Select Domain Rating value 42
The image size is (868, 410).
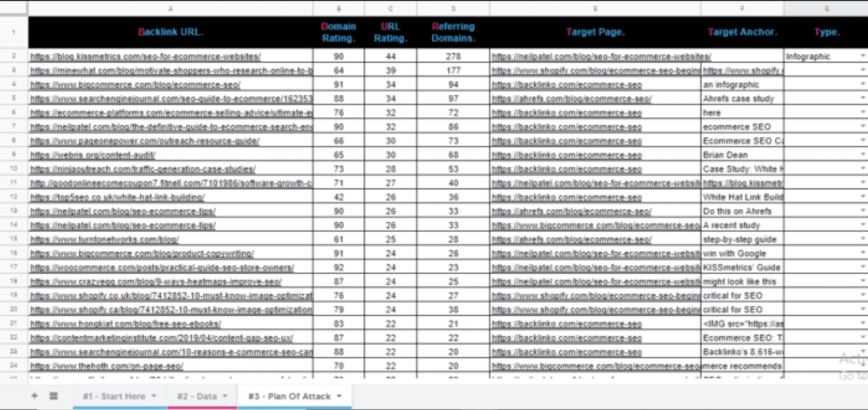click(339, 197)
